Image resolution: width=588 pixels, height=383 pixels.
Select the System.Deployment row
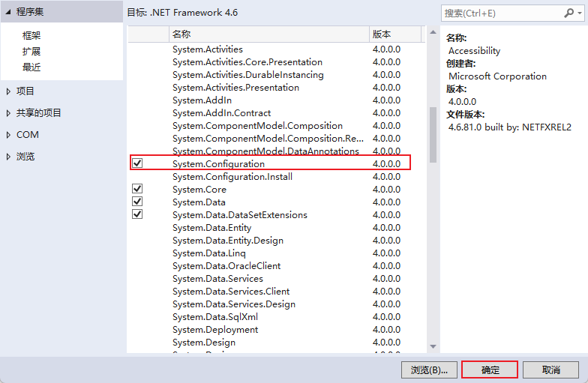pyautogui.click(x=276, y=330)
